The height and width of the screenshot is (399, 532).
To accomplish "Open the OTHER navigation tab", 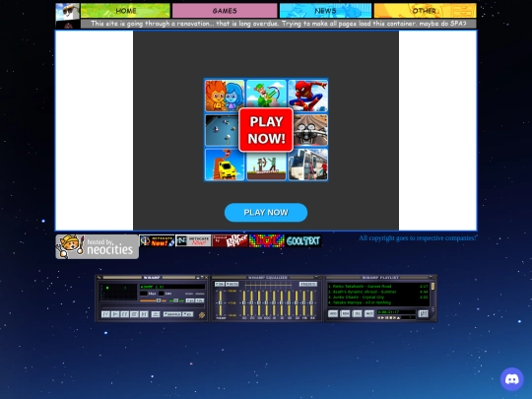I will click(425, 11).
